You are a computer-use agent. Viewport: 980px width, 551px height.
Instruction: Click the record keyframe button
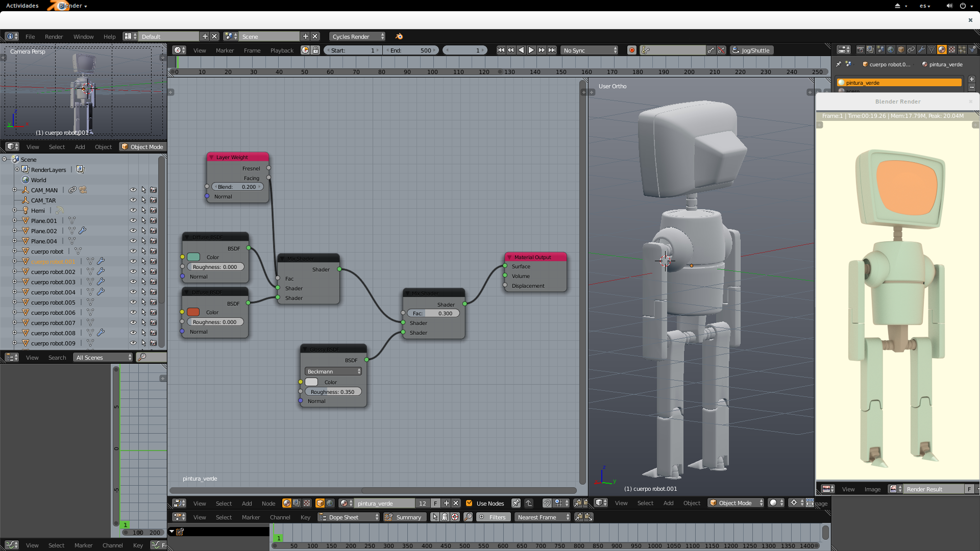pos(632,50)
